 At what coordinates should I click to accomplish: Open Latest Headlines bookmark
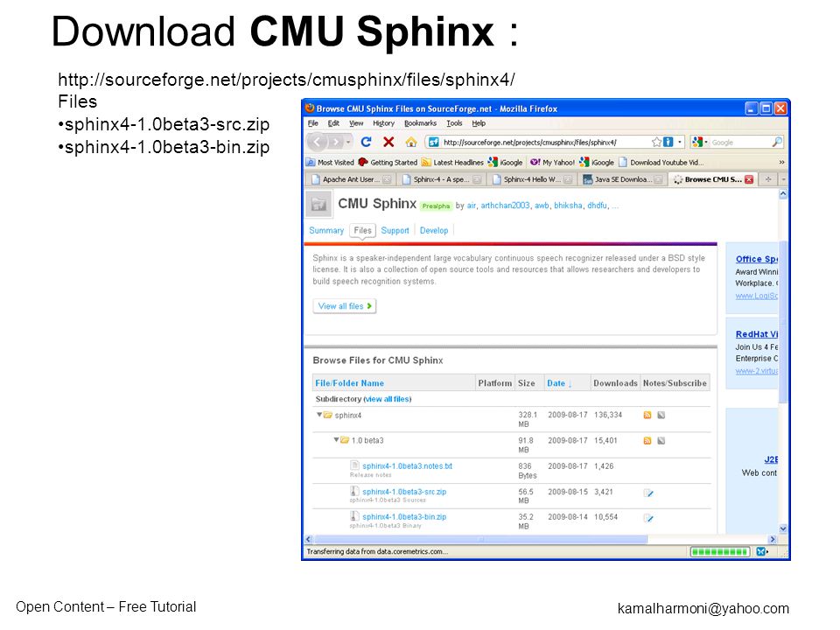tap(452, 163)
